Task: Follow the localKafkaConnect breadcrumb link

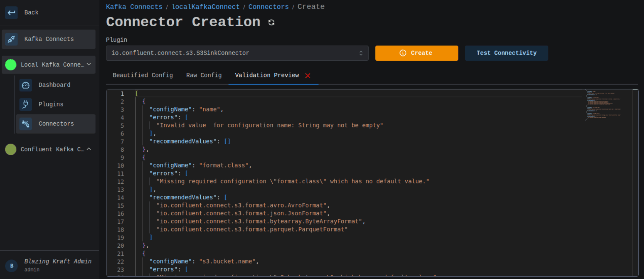Action: point(206,7)
